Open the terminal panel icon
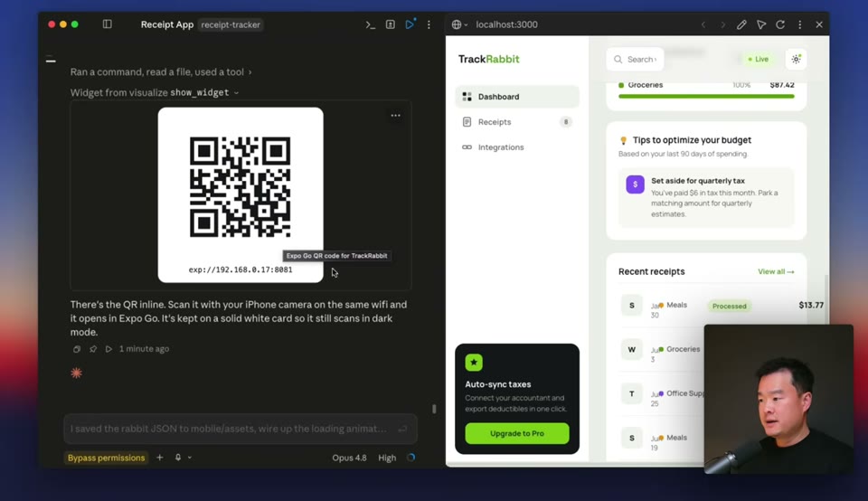 (x=371, y=25)
